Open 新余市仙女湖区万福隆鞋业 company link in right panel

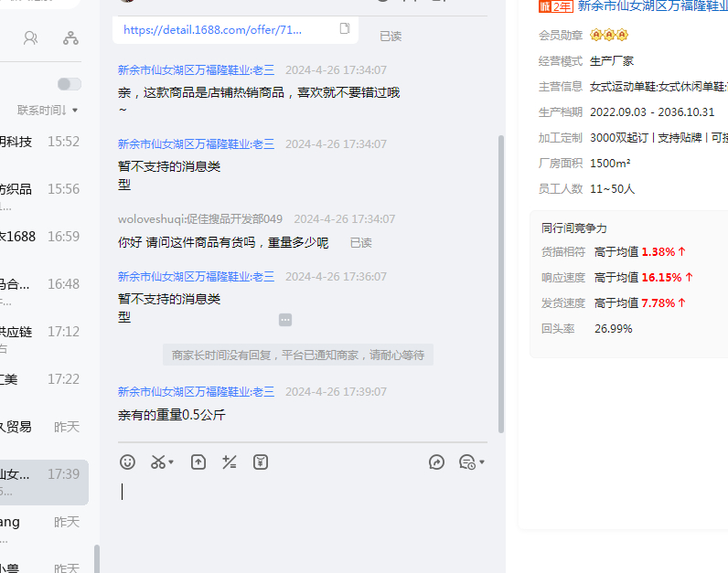click(x=651, y=6)
